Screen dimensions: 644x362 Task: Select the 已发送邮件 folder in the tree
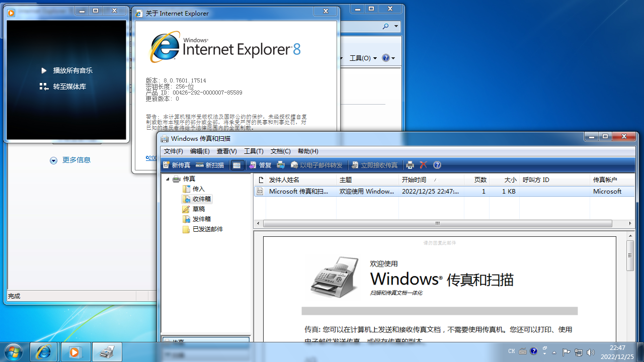click(208, 229)
